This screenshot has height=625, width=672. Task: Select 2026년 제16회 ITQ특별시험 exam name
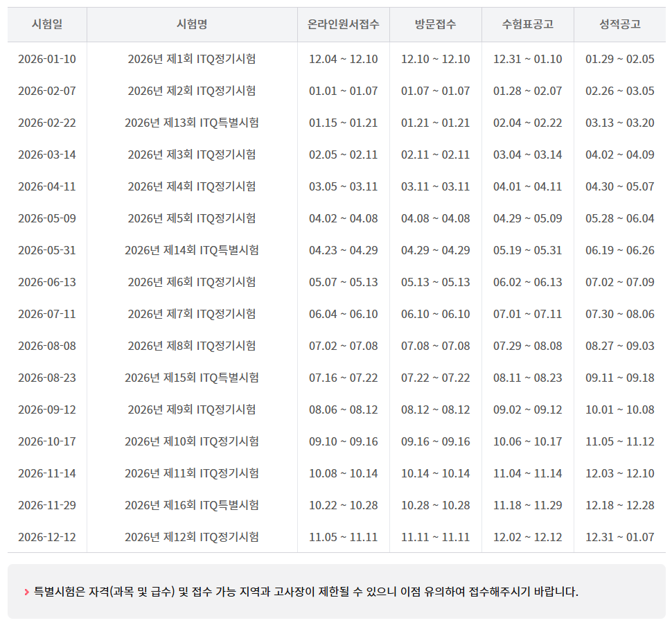click(x=192, y=505)
